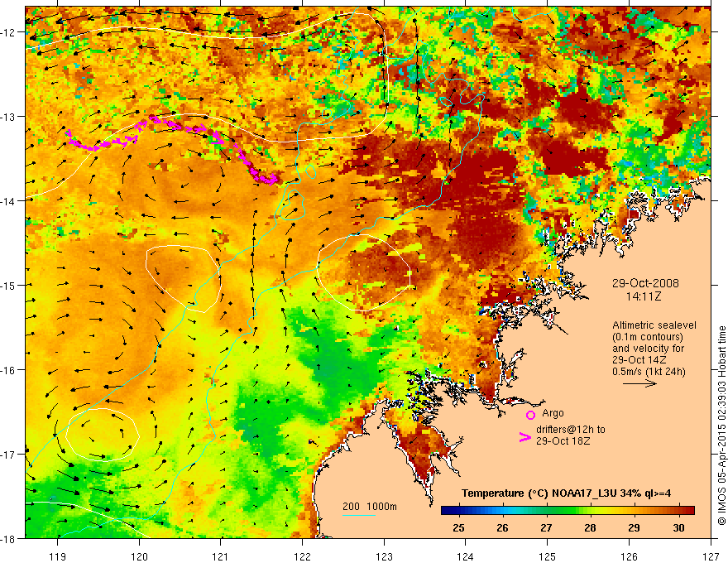The height and width of the screenshot is (563, 728).
Task: Click longitude axis label 124
Action: tap(466, 556)
